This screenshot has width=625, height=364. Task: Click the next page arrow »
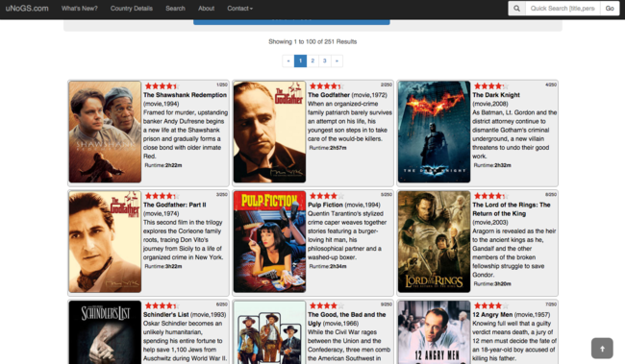pyautogui.click(x=337, y=61)
